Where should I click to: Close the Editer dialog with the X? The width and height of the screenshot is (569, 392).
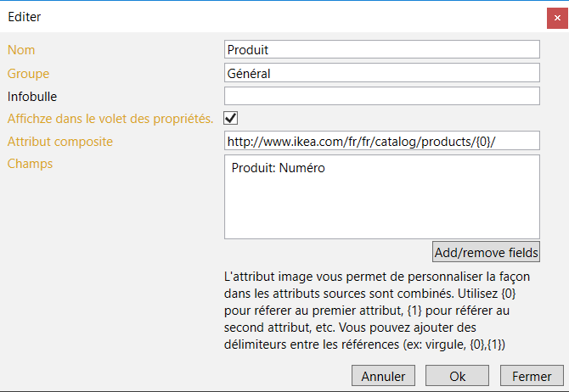coord(557,17)
